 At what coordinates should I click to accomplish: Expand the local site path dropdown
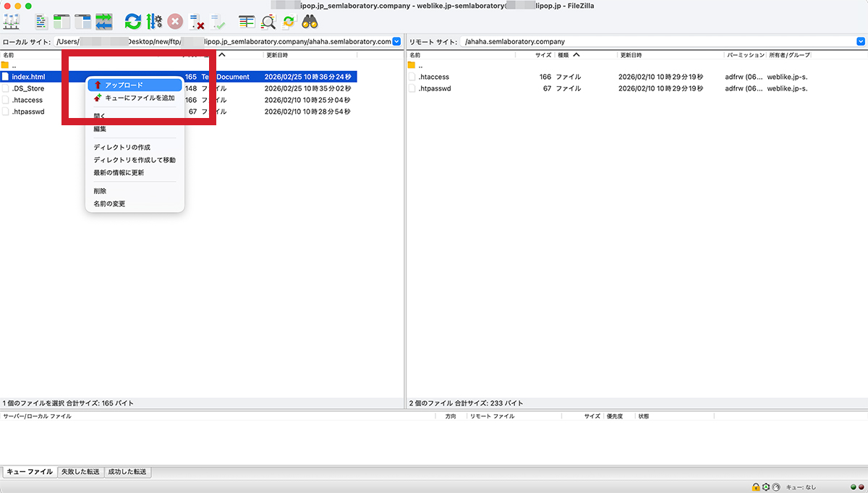pos(396,42)
